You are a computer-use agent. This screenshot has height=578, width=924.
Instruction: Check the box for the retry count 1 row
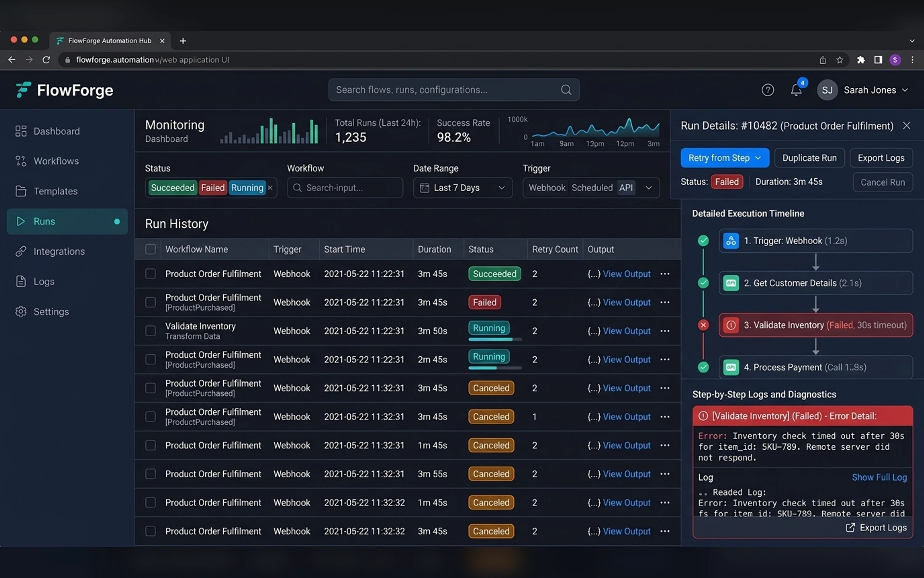151,417
